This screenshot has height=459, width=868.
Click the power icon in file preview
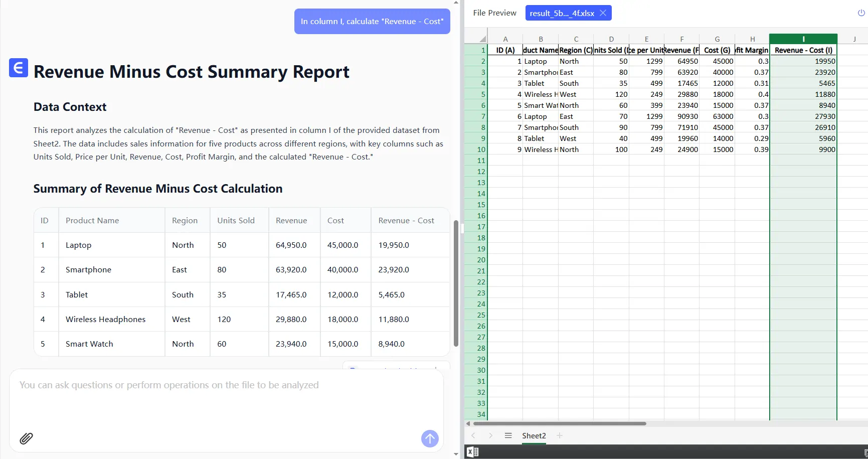[x=861, y=13]
